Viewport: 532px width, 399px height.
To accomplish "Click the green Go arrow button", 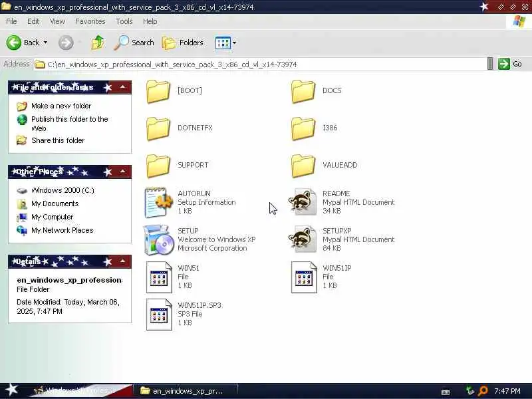I will point(504,64).
